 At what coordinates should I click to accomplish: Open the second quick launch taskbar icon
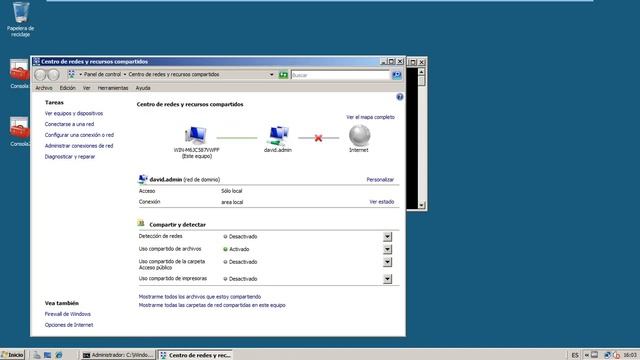48,355
